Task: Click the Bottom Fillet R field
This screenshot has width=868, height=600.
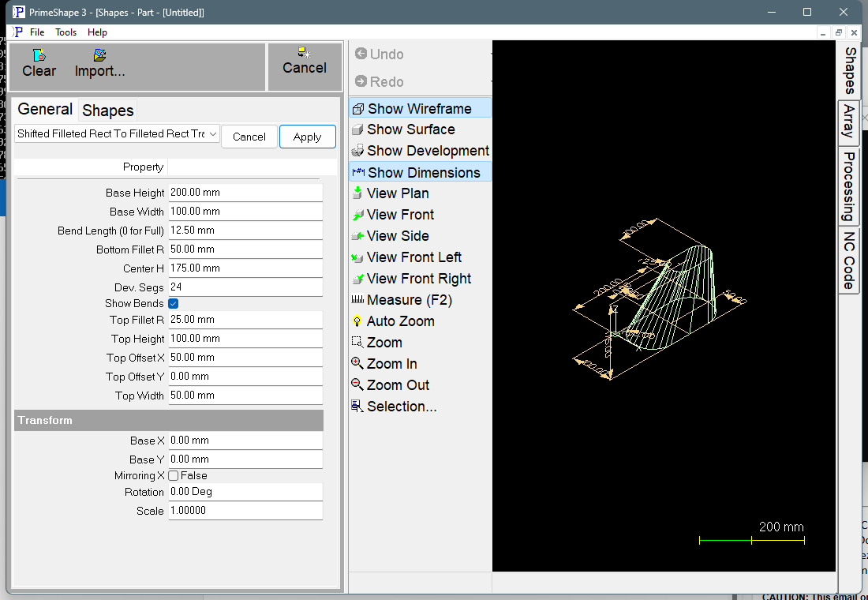Action: point(245,249)
